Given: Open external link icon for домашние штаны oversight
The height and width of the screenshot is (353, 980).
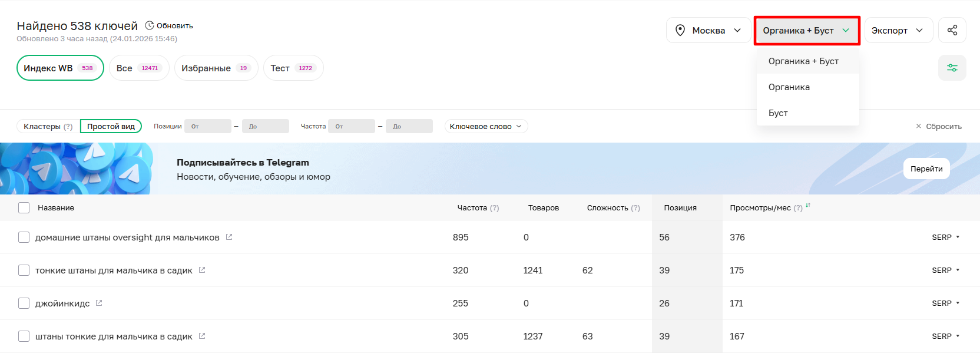Looking at the screenshot, I should coord(229,237).
